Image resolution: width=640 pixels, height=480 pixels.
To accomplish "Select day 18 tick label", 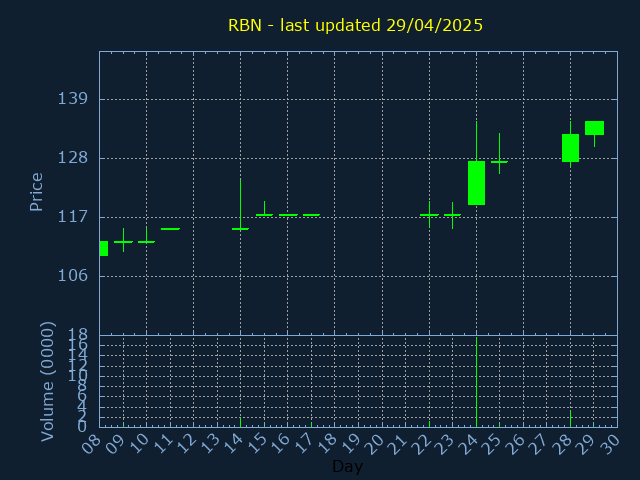I will point(327,444).
